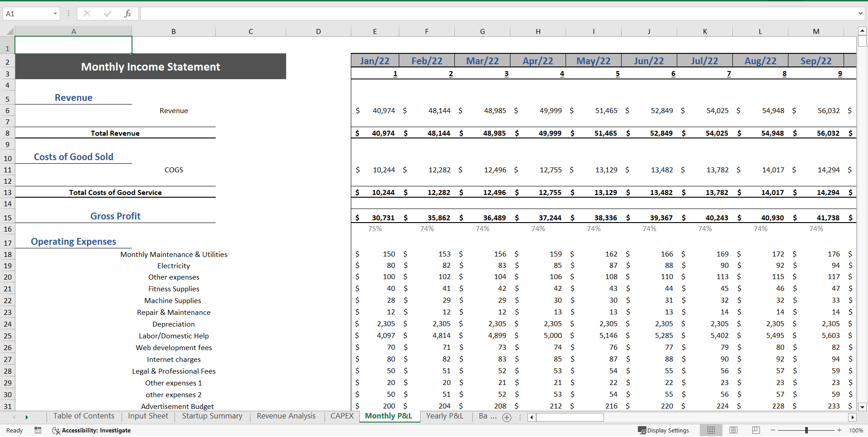Select Page Layout view icon
Screen dimensions: 868x437
[x=733, y=430]
